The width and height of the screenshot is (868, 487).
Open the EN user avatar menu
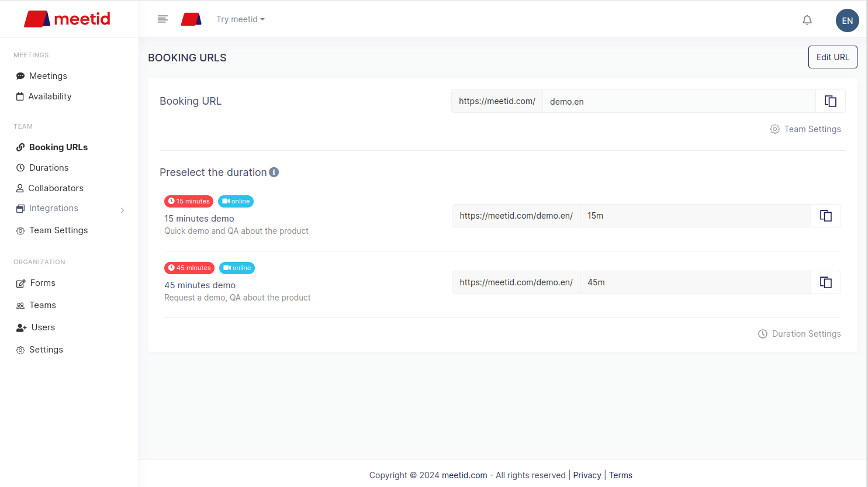tap(848, 20)
